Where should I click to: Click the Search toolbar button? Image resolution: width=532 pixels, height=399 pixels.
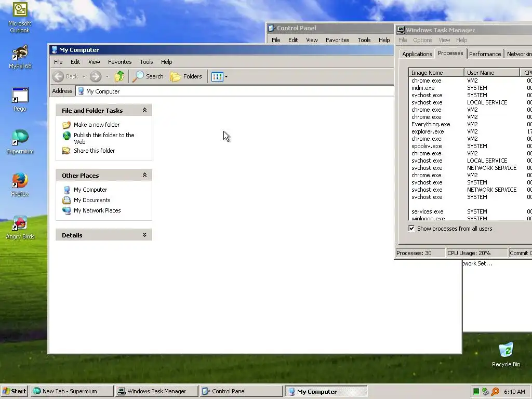(148, 76)
